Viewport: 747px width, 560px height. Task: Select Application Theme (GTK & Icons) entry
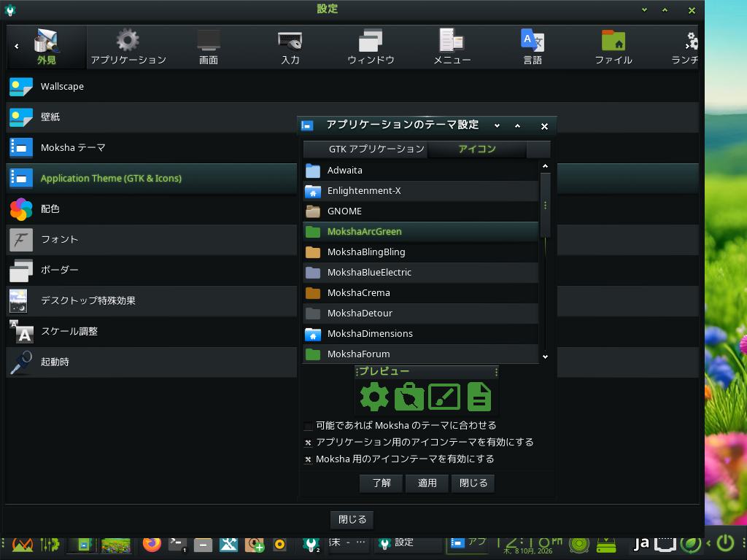pyautogui.click(x=152, y=179)
